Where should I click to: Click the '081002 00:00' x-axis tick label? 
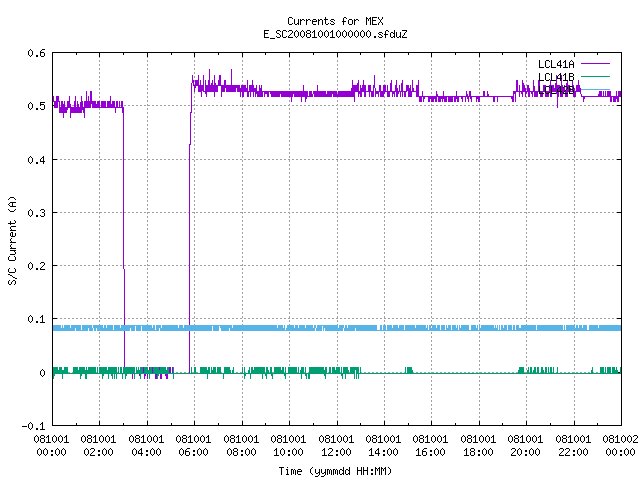[620, 446]
